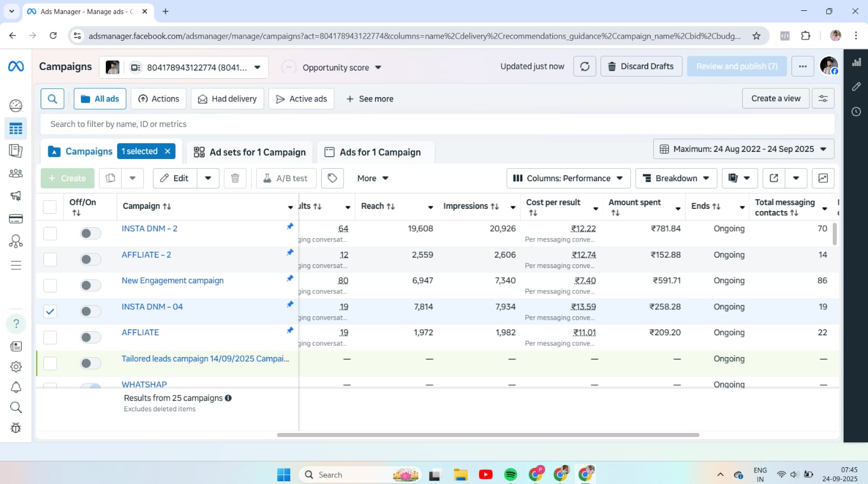Expand the Columns: Performance dropdown
The image size is (868, 484).
[568, 178]
